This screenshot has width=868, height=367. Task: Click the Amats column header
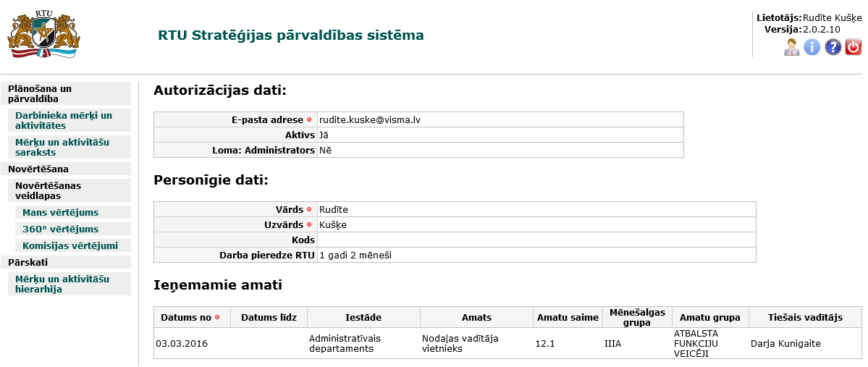tap(476, 317)
